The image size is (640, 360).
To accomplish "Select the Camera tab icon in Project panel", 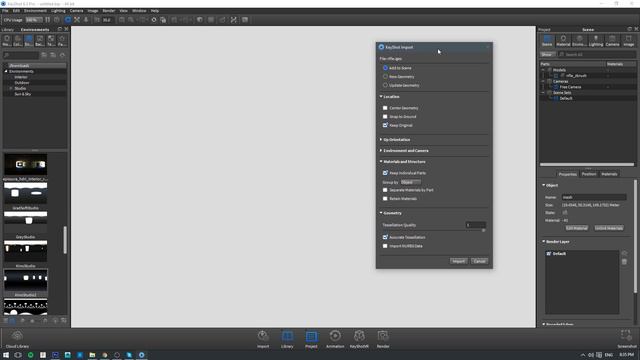I will tap(612, 40).
